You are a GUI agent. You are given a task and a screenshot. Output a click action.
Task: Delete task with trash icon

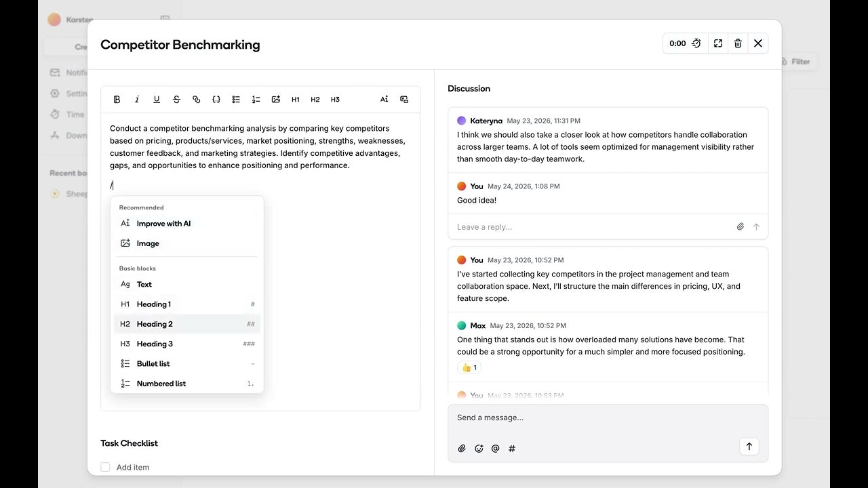pos(738,43)
